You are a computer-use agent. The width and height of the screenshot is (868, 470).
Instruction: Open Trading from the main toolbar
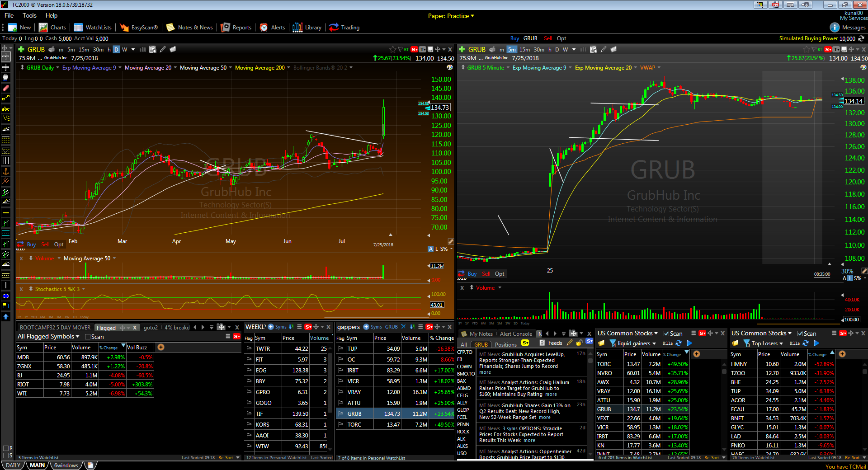[344, 28]
